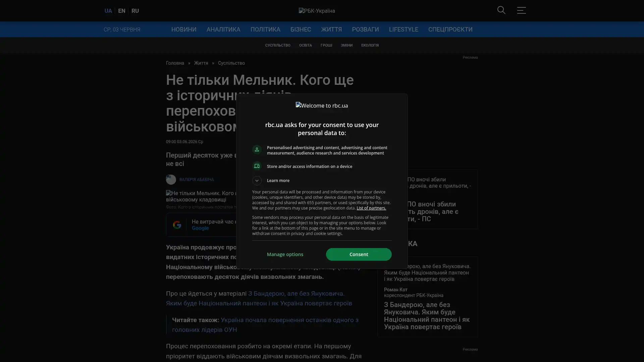Open the ЖИТТЯ menu
Image resolution: width=644 pixels, height=362 pixels.
coord(331,29)
